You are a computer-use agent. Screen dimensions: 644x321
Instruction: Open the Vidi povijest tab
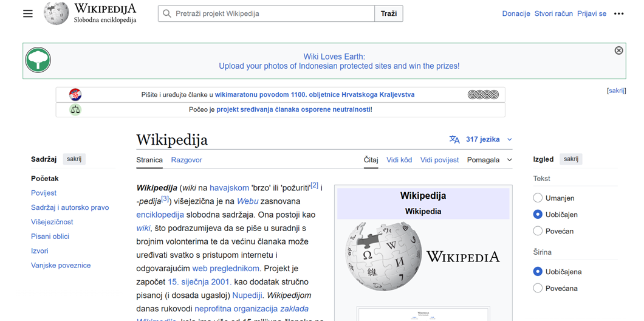click(x=439, y=160)
